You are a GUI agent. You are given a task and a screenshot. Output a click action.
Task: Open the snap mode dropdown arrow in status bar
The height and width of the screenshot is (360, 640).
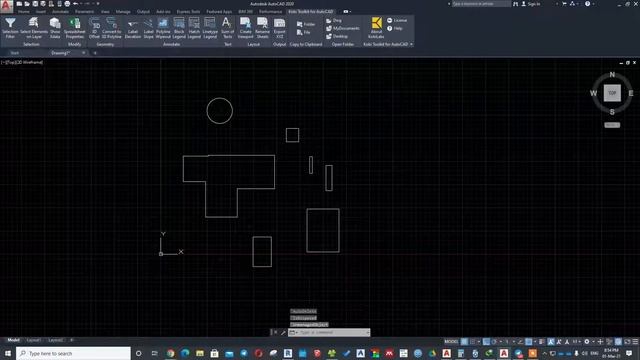coord(478,341)
